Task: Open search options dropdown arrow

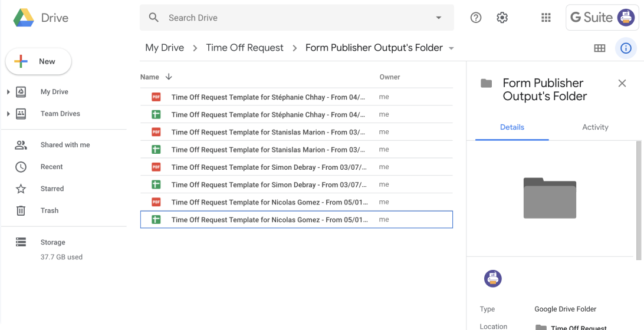Action: pyautogui.click(x=439, y=18)
